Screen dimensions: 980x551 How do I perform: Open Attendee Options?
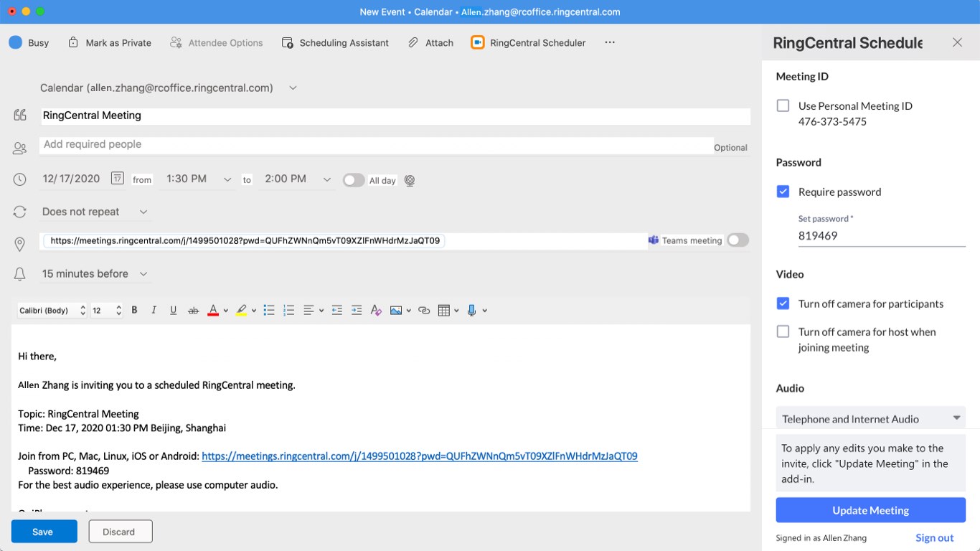217,43
